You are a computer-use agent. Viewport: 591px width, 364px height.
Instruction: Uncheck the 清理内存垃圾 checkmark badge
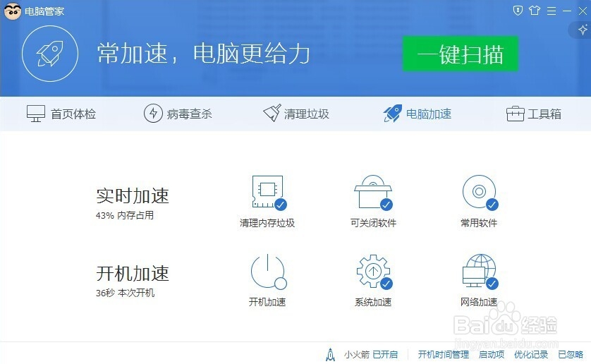pyautogui.click(x=281, y=205)
